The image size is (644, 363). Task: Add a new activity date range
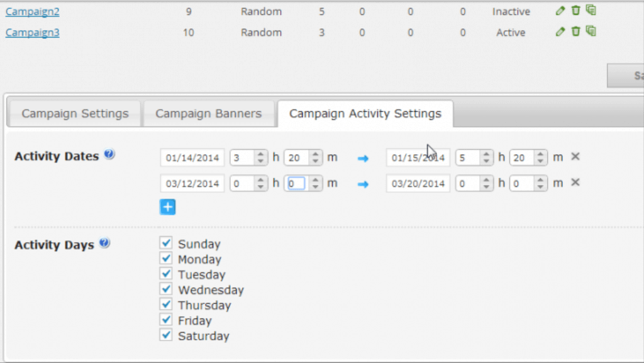(x=167, y=208)
